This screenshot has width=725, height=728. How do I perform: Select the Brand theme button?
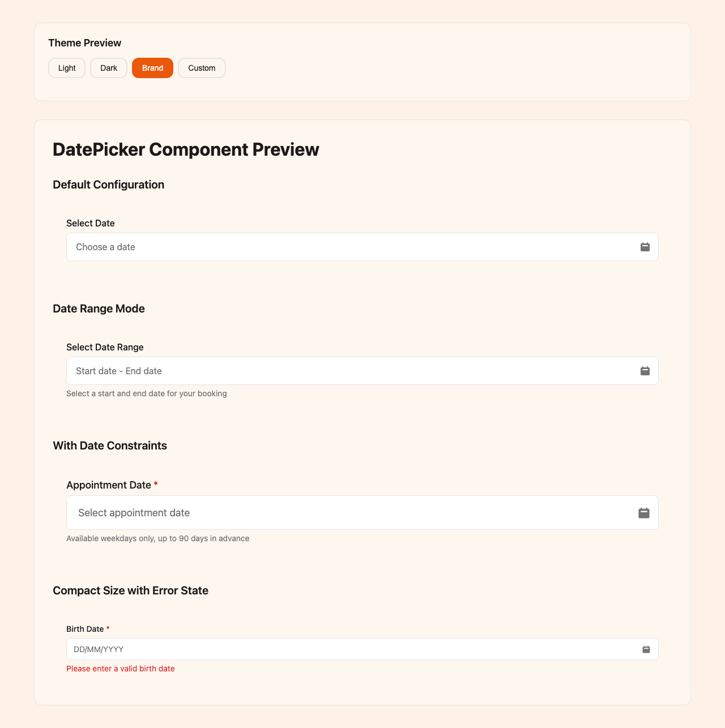[152, 68]
